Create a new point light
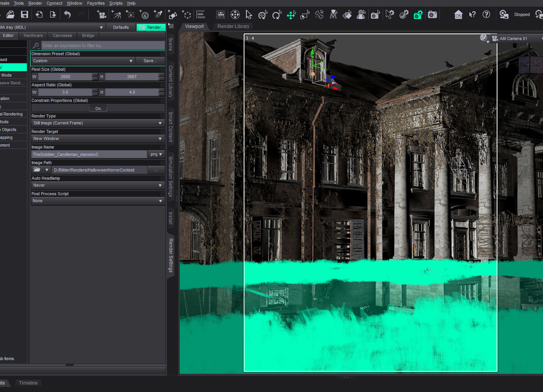This screenshot has width=543, height=392. coord(130,15)
